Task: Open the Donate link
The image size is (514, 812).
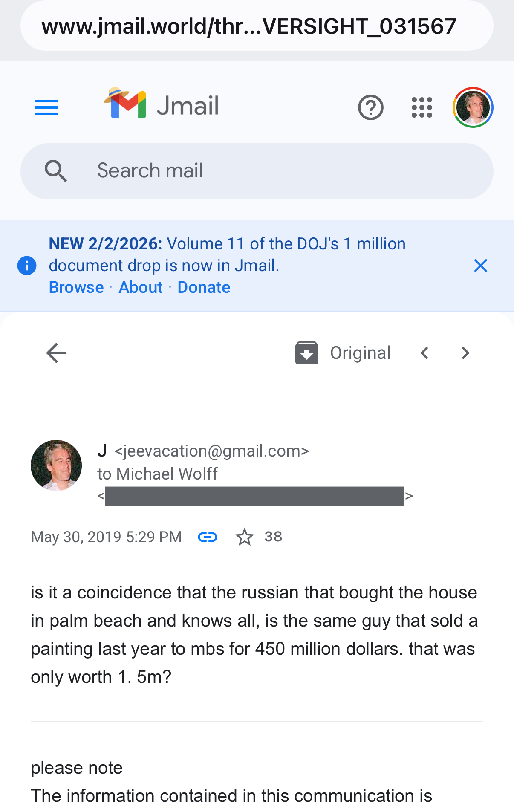Action: coord(204,287)
